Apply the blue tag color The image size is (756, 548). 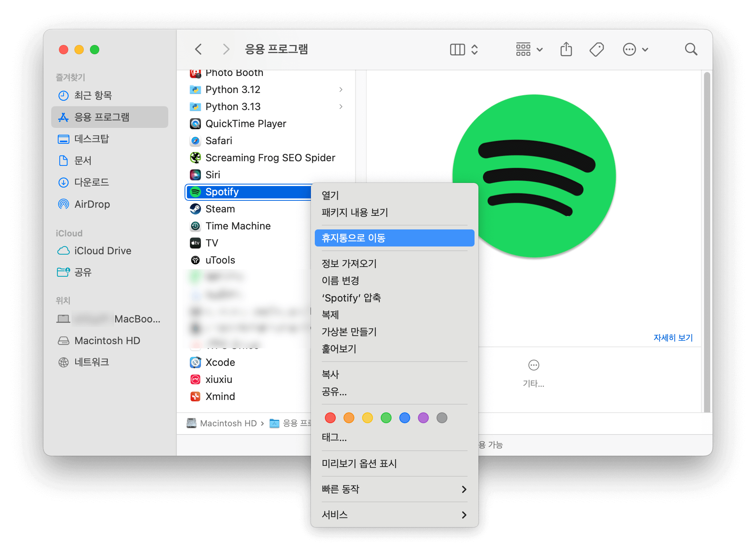point(405,418)
